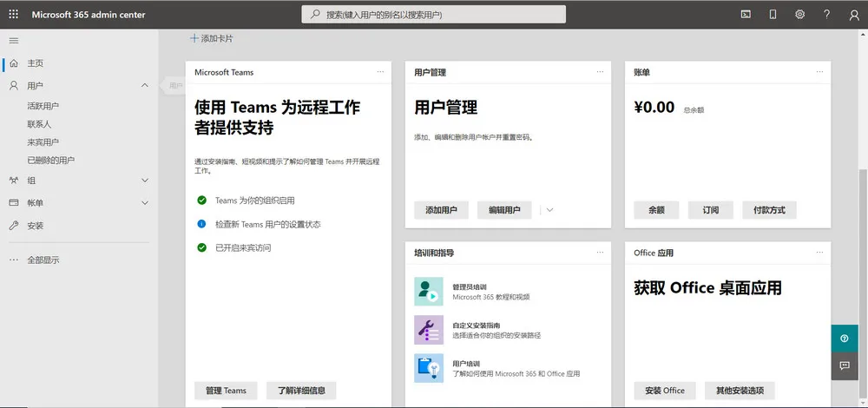Click the 添加用户 button
Image resolution: width=868 pixels, height=408 pixels.
441,210
